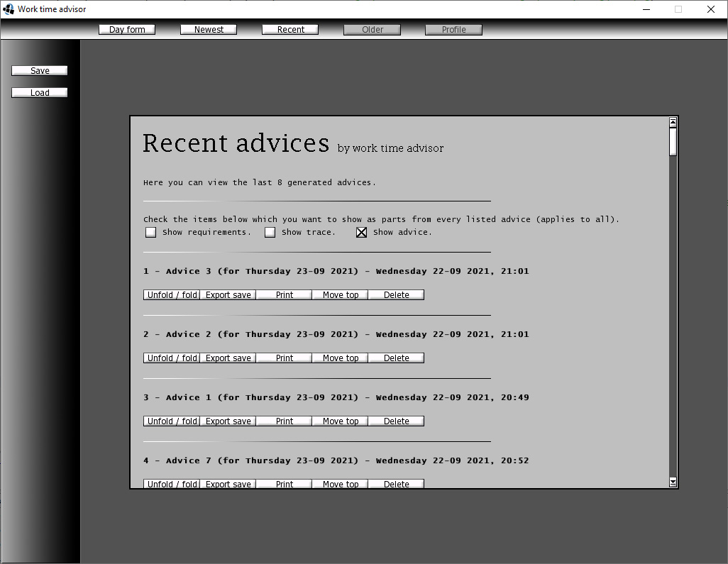Screen dimensions: 728x564
Task: Open the Older tab
Action: [372, 30]
